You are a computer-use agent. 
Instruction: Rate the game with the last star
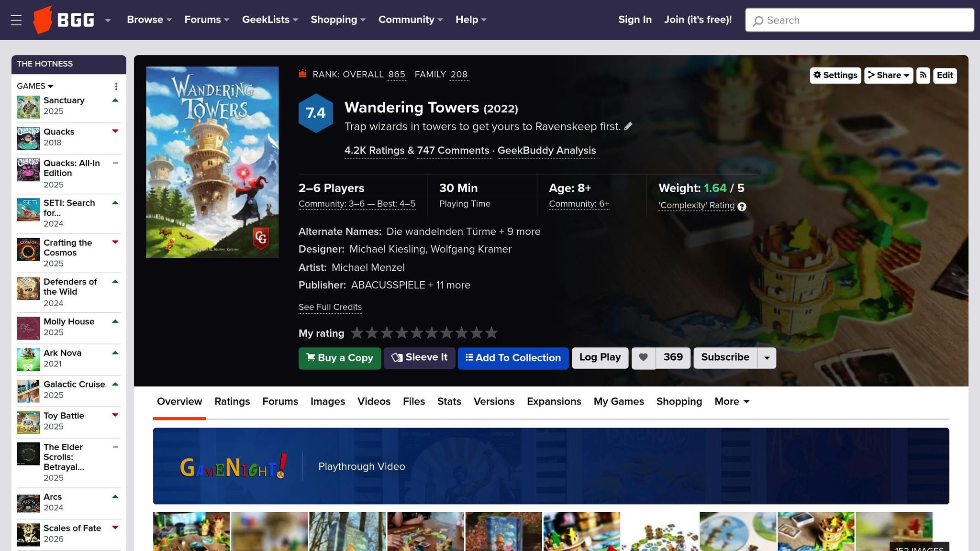(x=491, y=333)
